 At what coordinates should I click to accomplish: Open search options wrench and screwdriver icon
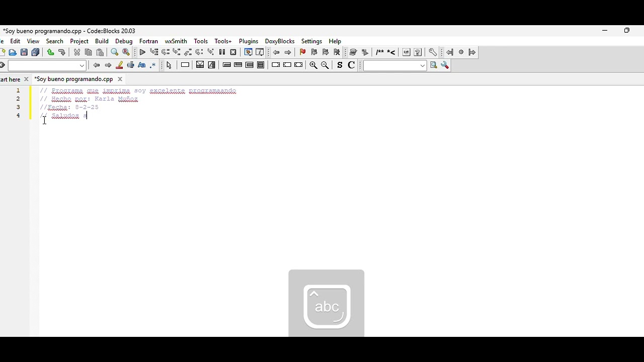[445, 65]
